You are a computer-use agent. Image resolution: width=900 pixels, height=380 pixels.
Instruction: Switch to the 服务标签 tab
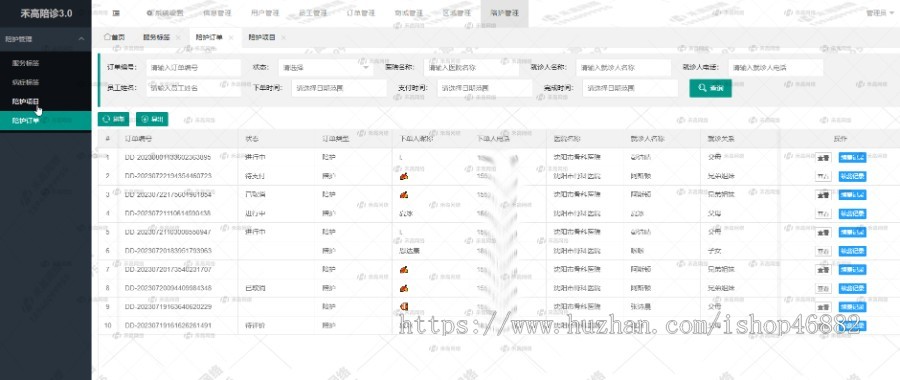tap(156, 37)
